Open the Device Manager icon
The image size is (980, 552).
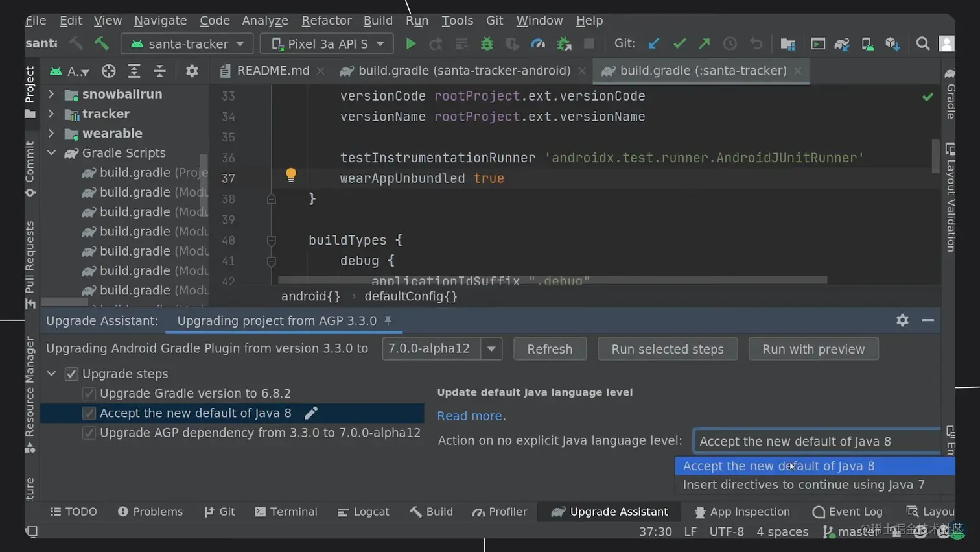(x=867, y=43)
